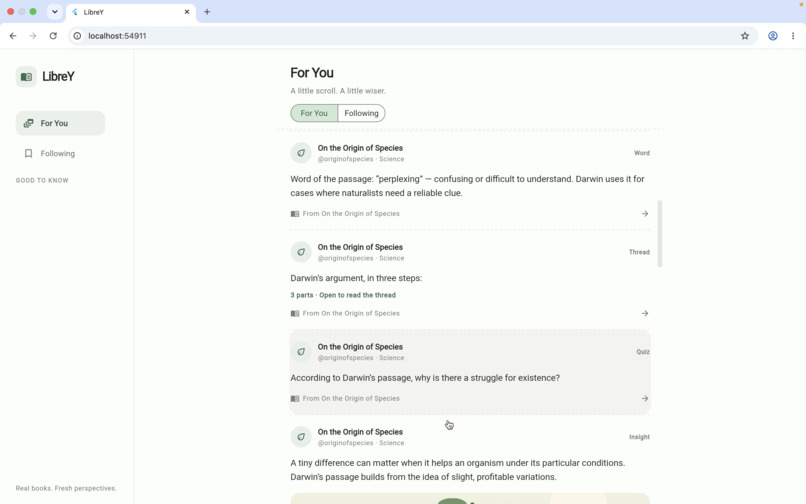This screenshot has width=806, height=504.
Task: Click the author name on the Insight post
Action: click(360, 432)
